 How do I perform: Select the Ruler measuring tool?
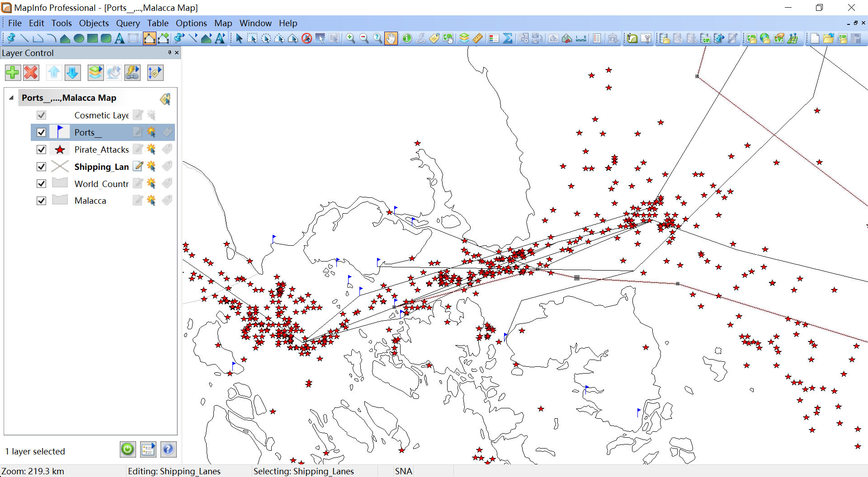point(478,38)
